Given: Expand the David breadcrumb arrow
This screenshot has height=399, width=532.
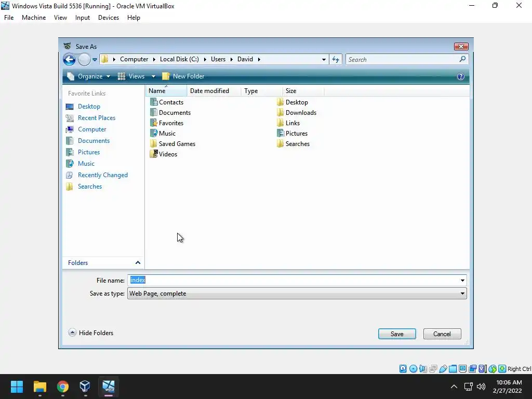Looking at the screenshot, I should point(259,59).
